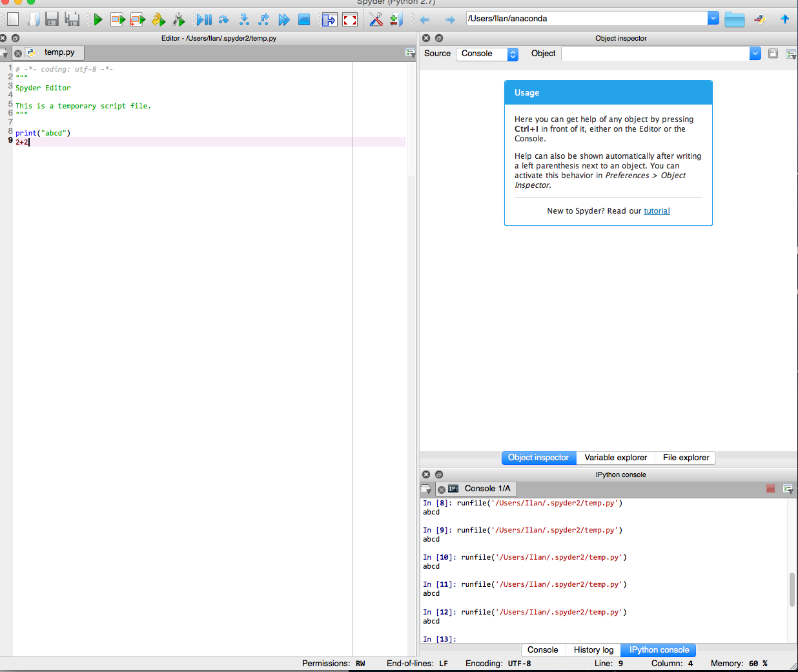
Task: Click inside the Object name input field
Action: pyautogui.click(x=655, y=54)
